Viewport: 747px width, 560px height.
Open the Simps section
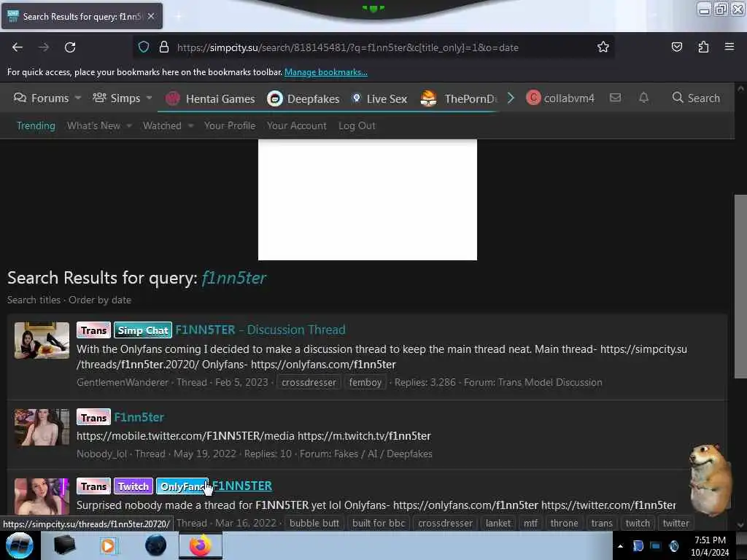[x=117, y=98]
